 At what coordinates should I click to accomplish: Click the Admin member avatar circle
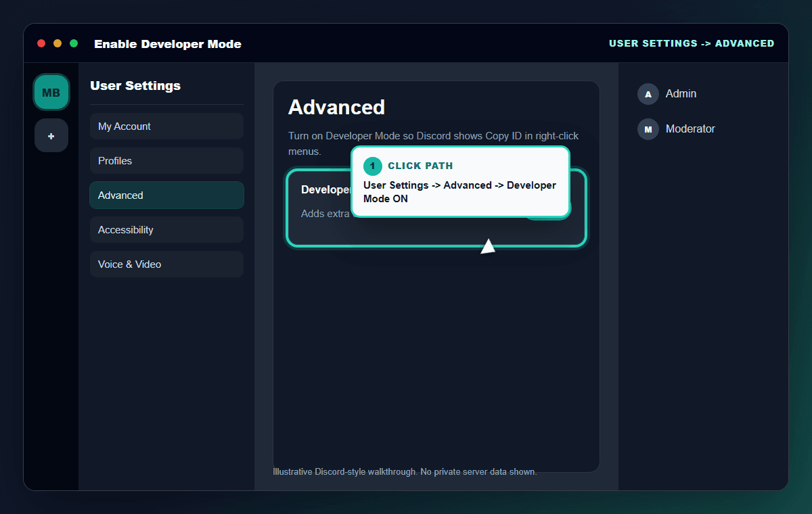tap(648, 94)
